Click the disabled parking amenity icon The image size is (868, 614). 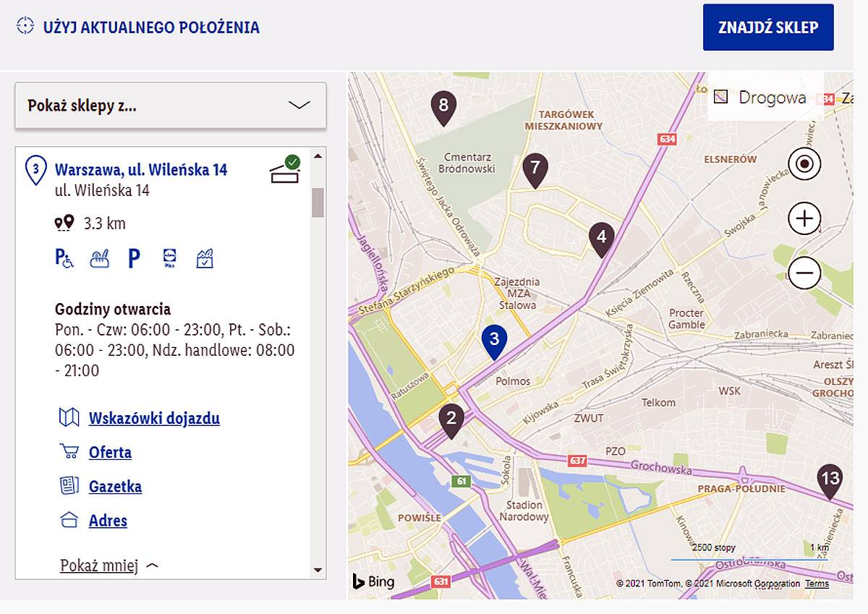pyautogui.click(x=64, y=258)
